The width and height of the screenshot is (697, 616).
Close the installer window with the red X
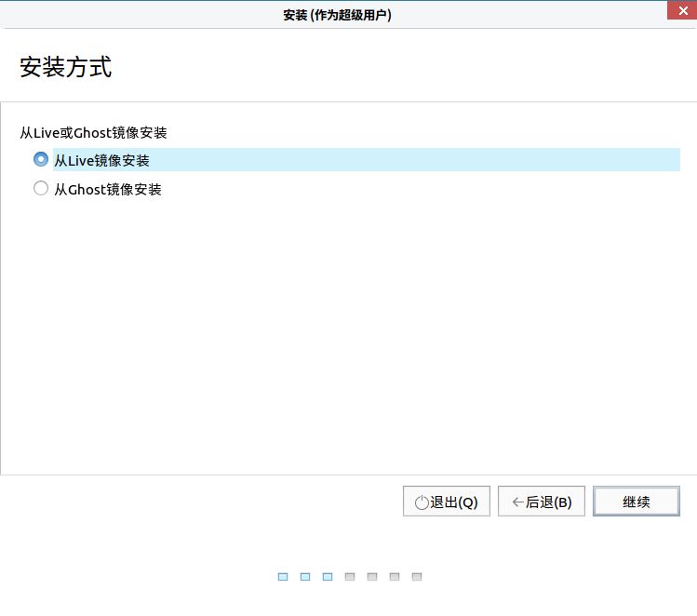click(682, 10)
